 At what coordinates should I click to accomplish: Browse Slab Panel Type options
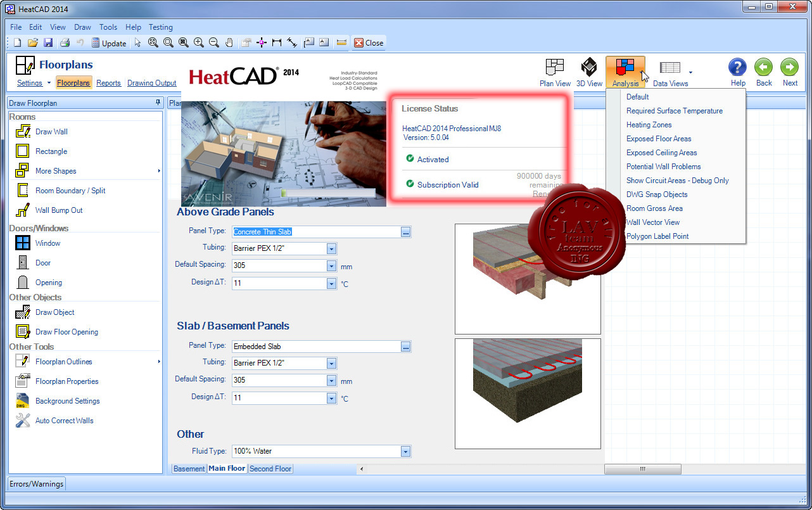coord(406,347)
